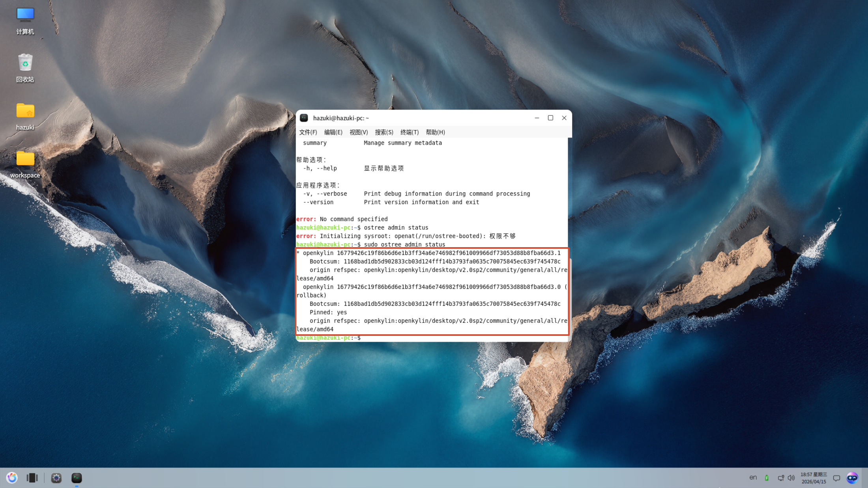The height and width of the screenshot is (488, 868).
Task: Open the 编辑(E) menu
Action: point(333,132)
